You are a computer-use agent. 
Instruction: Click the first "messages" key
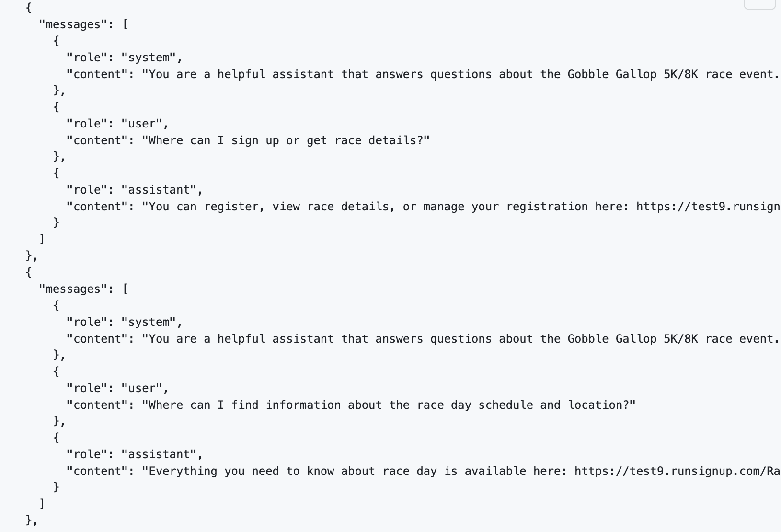73,24
